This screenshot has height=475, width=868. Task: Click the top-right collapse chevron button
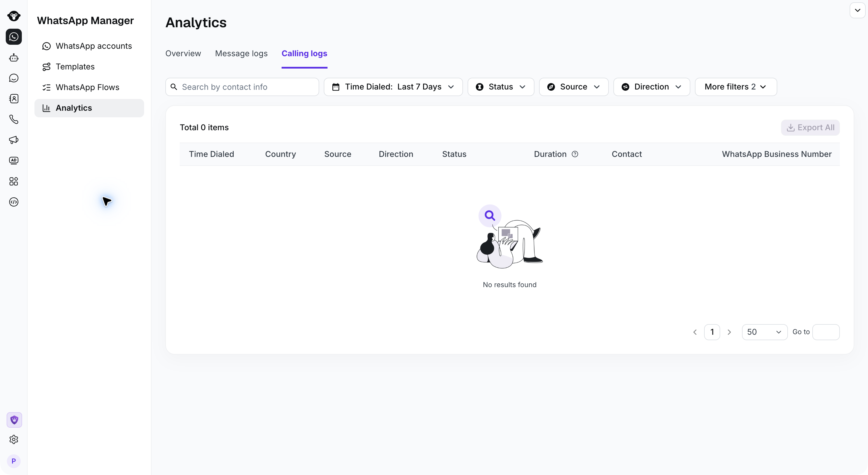858,10
